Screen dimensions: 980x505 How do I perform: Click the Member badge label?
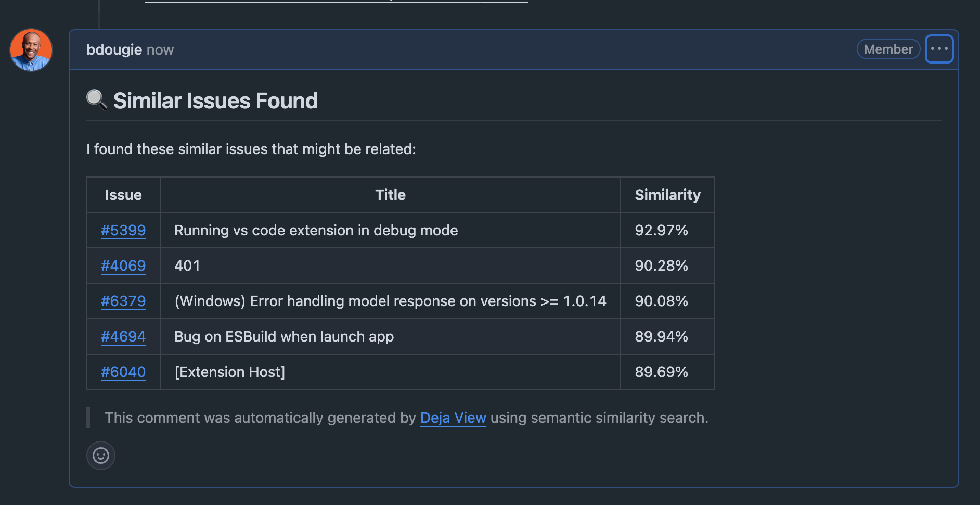coord(888,49)
